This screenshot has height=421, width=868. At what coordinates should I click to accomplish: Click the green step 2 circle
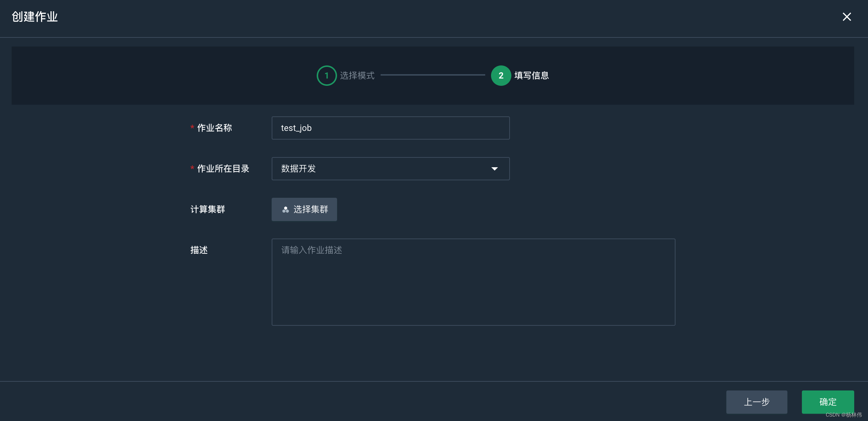501,76
